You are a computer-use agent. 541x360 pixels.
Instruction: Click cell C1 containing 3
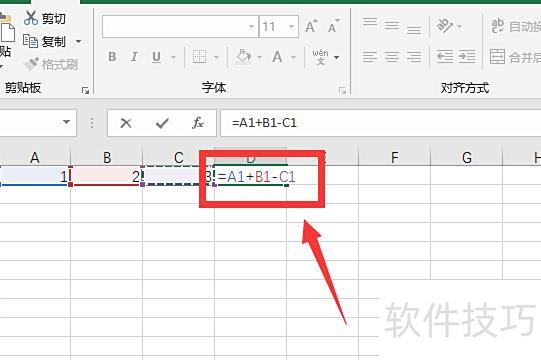[178, 176]
